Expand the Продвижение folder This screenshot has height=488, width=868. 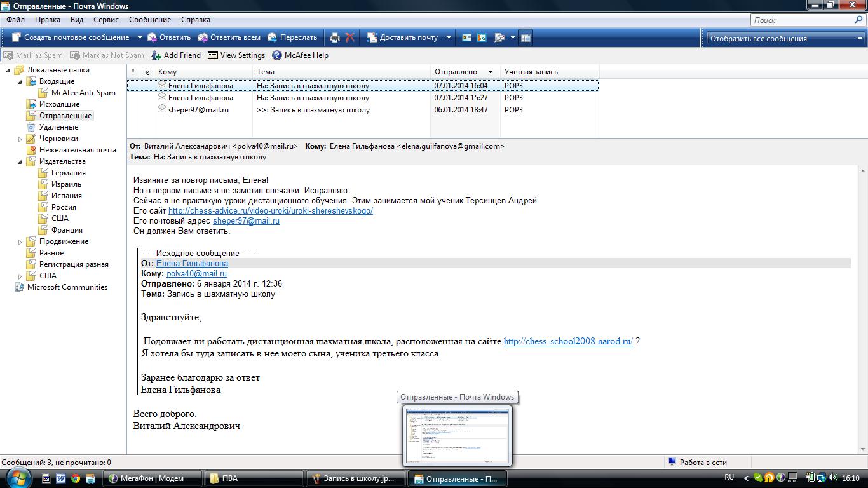[x=20, y=241]
